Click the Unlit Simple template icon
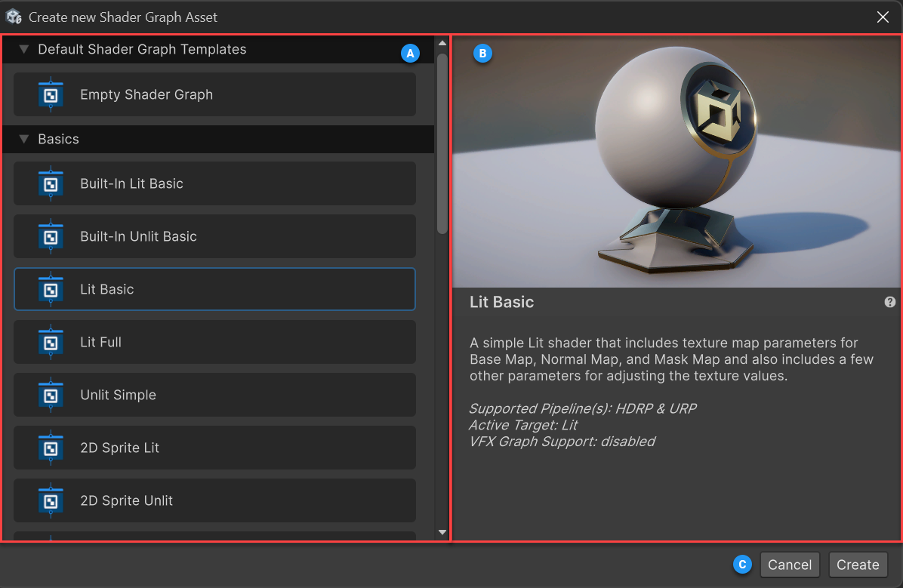 point(51,395)
